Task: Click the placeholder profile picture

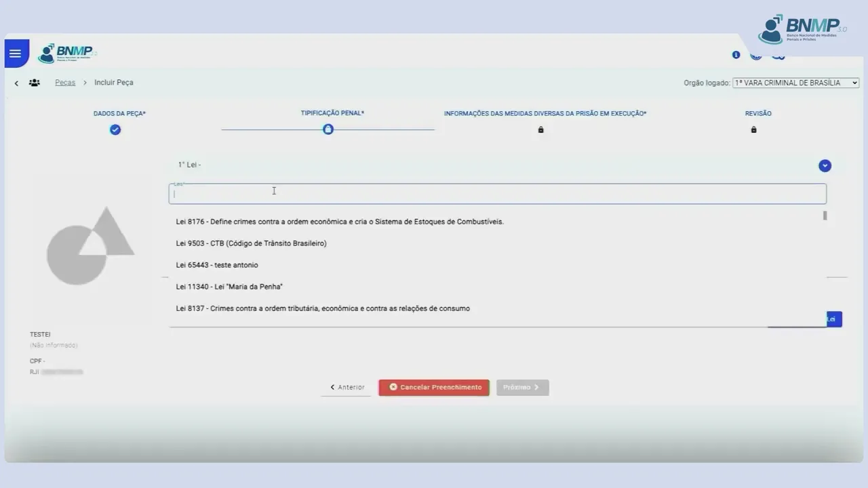Action: 90,245
